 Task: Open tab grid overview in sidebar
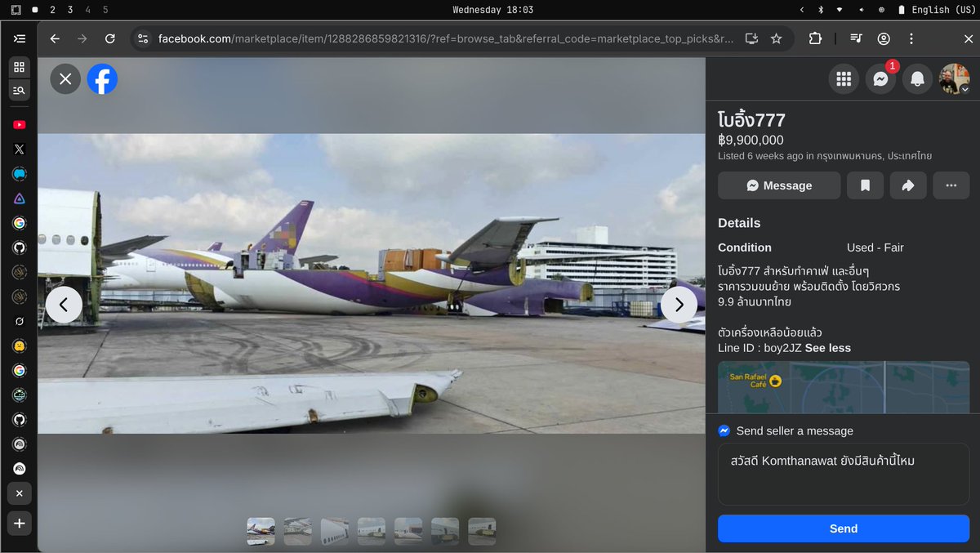point(20,67)
